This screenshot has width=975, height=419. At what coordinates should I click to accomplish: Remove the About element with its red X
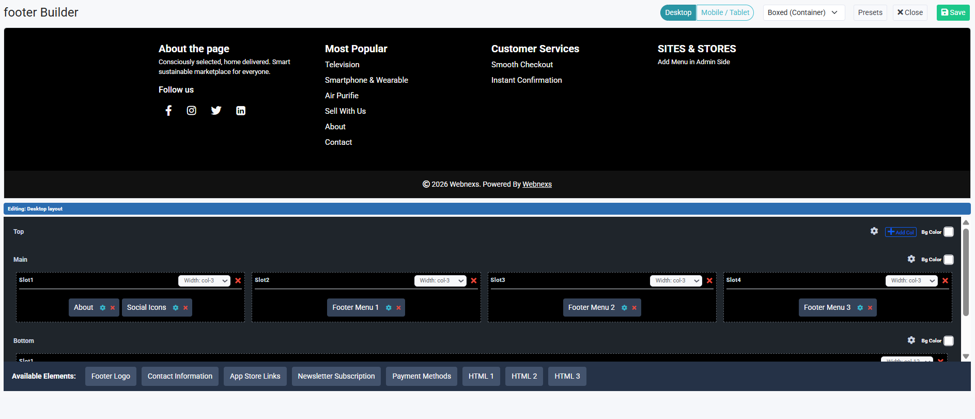click(113, 308)
